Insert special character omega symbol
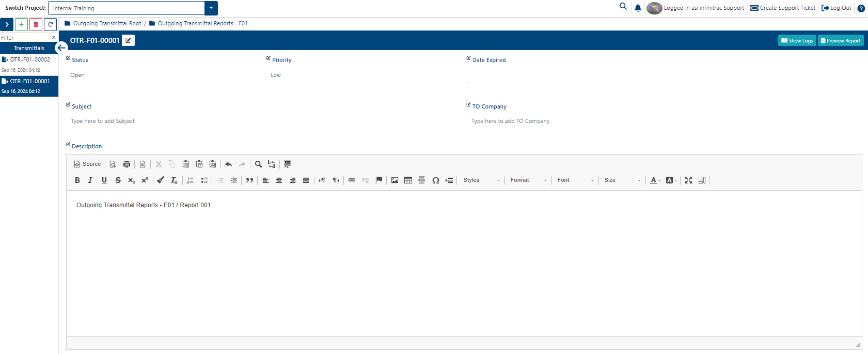The height and width of the screenshot is (354, 868). tap(435, 180)
